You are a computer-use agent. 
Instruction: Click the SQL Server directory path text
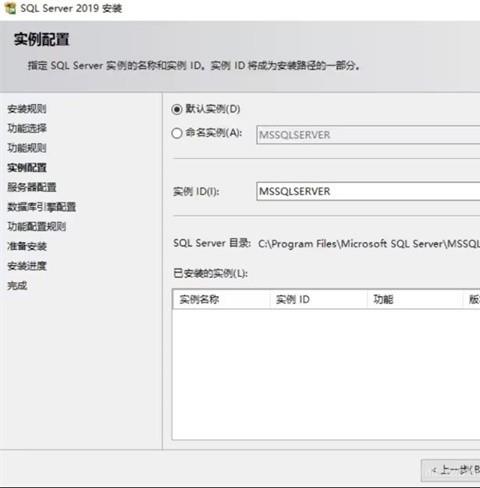click(369, 244)
